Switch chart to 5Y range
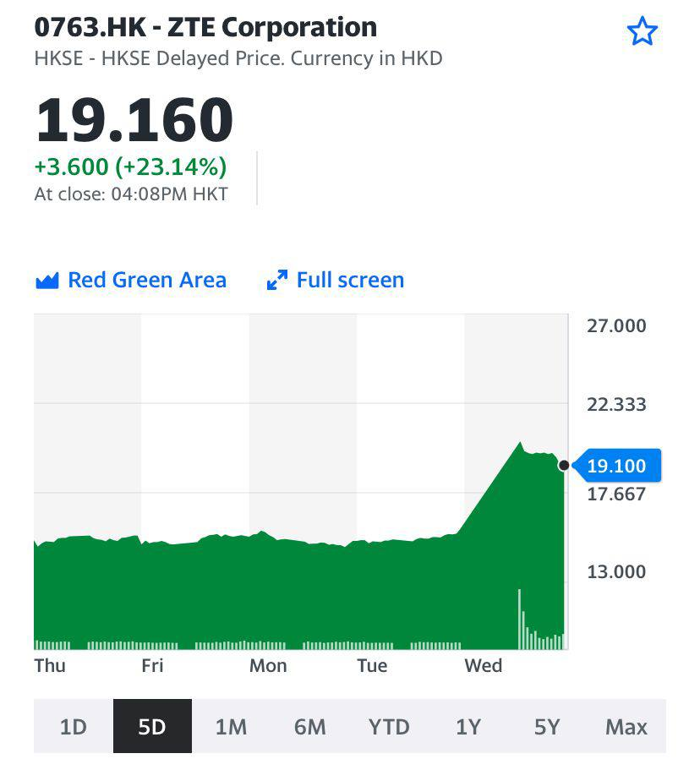The image size is (700, 759). point(546,727)
